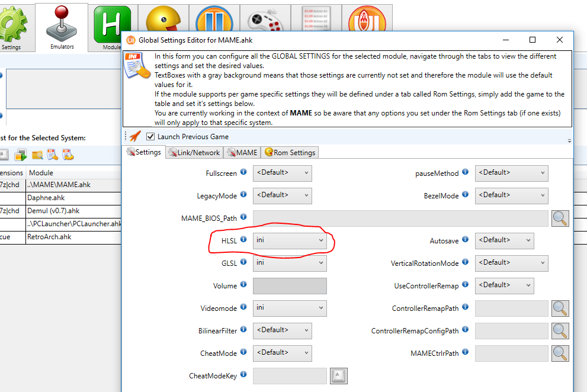Screen dimensions: 587x392
Task: Expand the CheatMode dropdown
Action: [x=283, y=353]
